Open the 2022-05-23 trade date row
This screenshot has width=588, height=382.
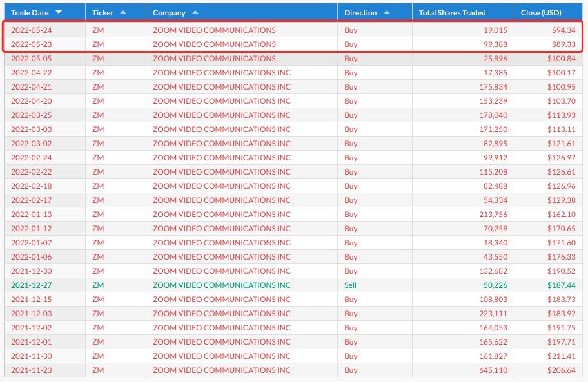tap(31, 44)
